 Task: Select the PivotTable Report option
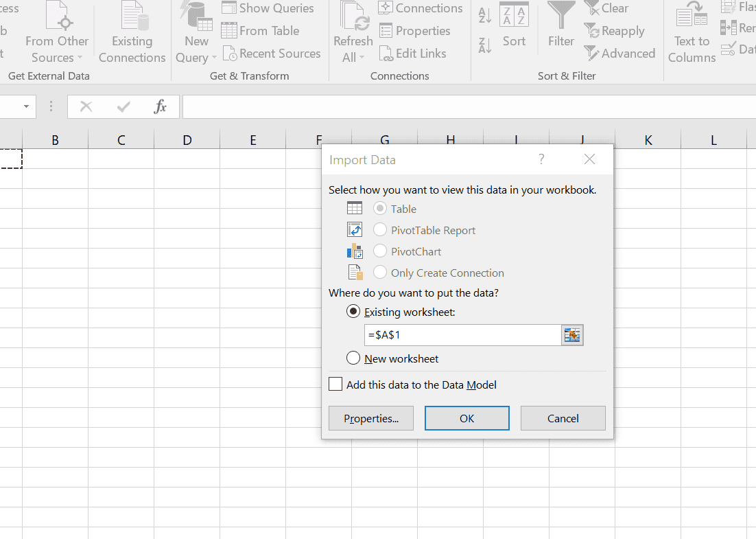tap(379, 230)
